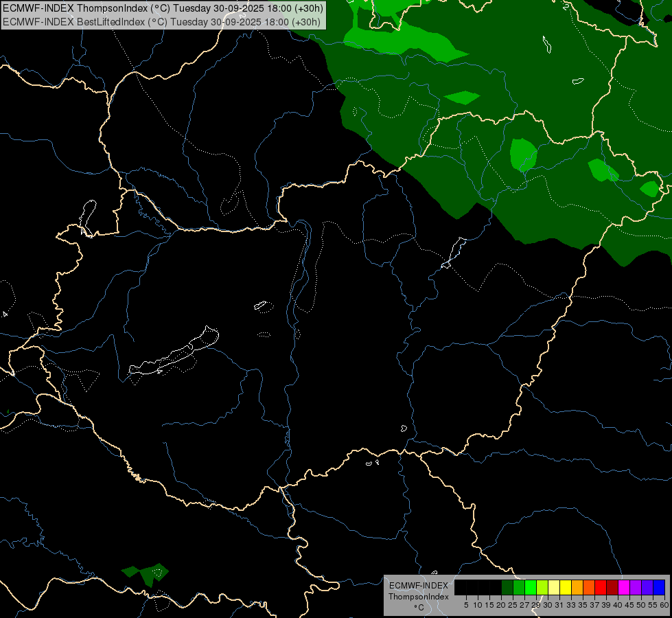Click the °C unit label in the legend
672x618 pixels.
point(419,608)
